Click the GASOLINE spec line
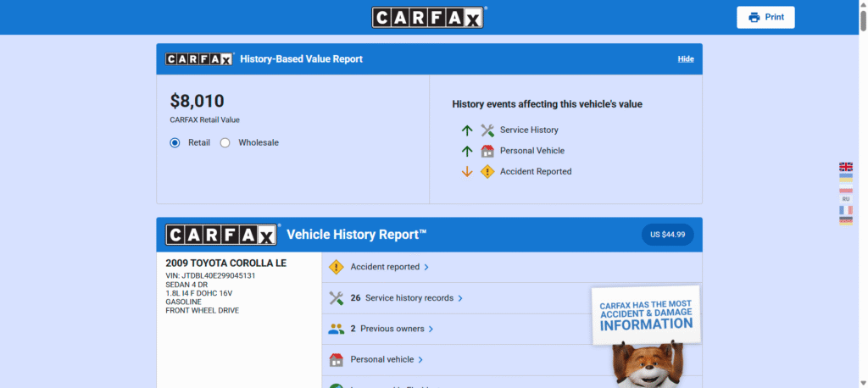Image resolution: width=868 pixels, height=388 pixels. 183,302
